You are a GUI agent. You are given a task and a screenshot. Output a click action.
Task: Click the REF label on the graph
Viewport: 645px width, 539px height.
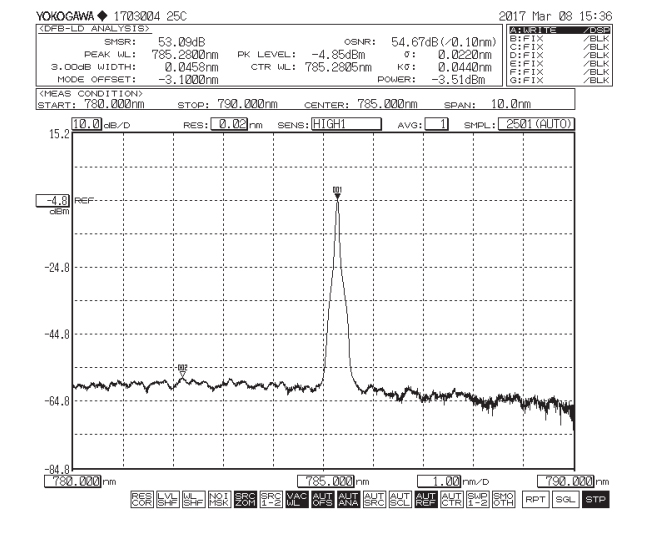84,200
